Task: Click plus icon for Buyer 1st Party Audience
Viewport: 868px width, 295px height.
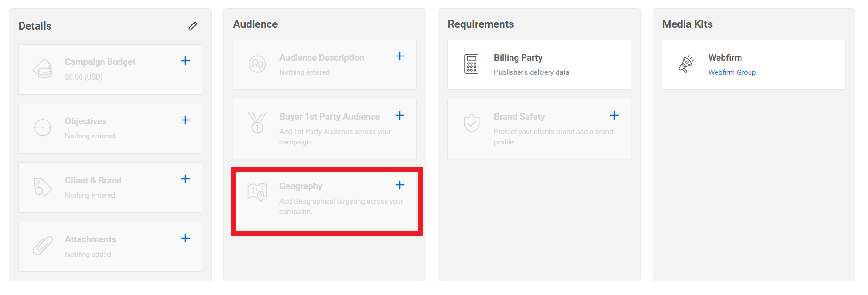Action: pyautogui.click(x=400, y=115)
